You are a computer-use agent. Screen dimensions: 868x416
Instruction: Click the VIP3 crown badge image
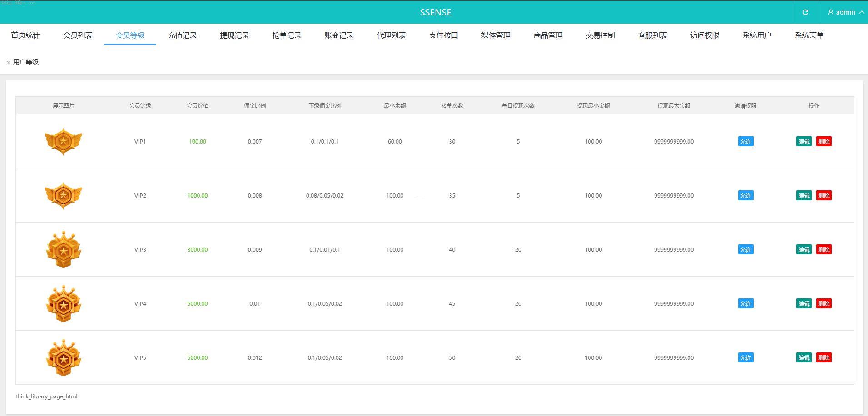(64, 249)
